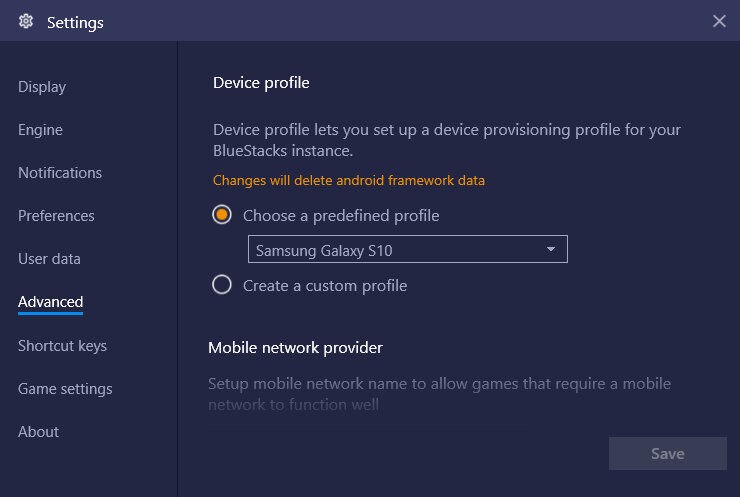
Task: Go to Engine settings
Action: pos(40,130)
